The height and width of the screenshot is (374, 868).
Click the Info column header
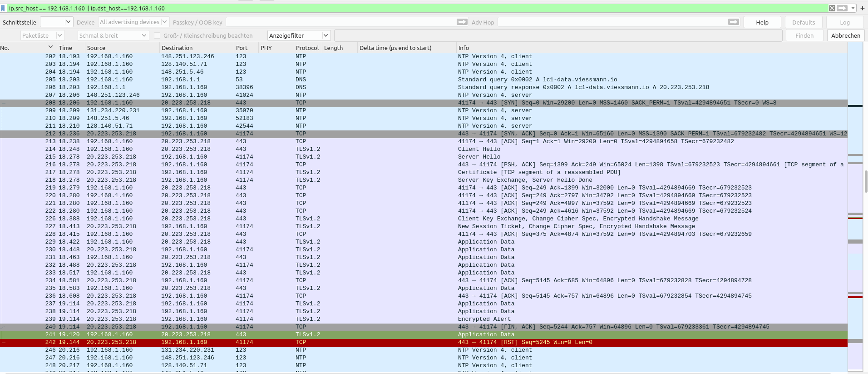(652, 48)
